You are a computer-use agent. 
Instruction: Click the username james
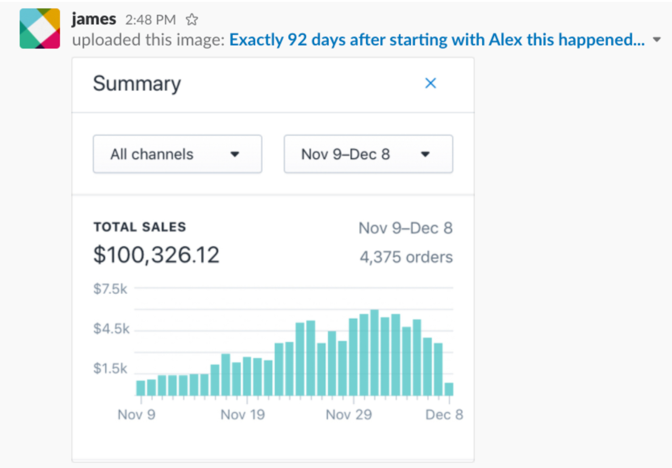(x=96, y=19)
